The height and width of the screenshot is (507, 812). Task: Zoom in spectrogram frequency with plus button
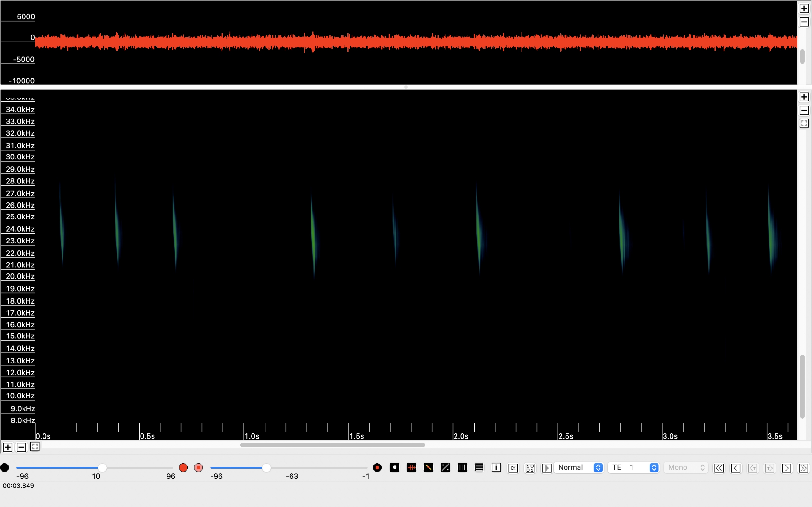(x=804, y=97)
